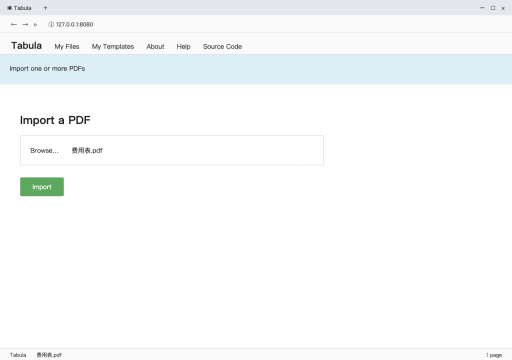The width and height of the screenshot is (512, 360).
Task: Click the 'Import one or more PDFs' banner text
Action: click(47, 69)
